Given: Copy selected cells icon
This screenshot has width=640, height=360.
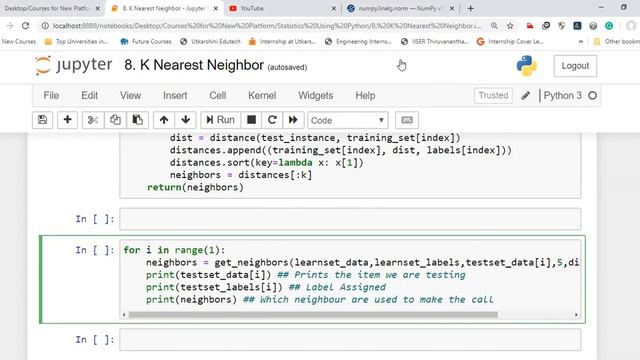Looking at the screenshot, I should point(115,120).
